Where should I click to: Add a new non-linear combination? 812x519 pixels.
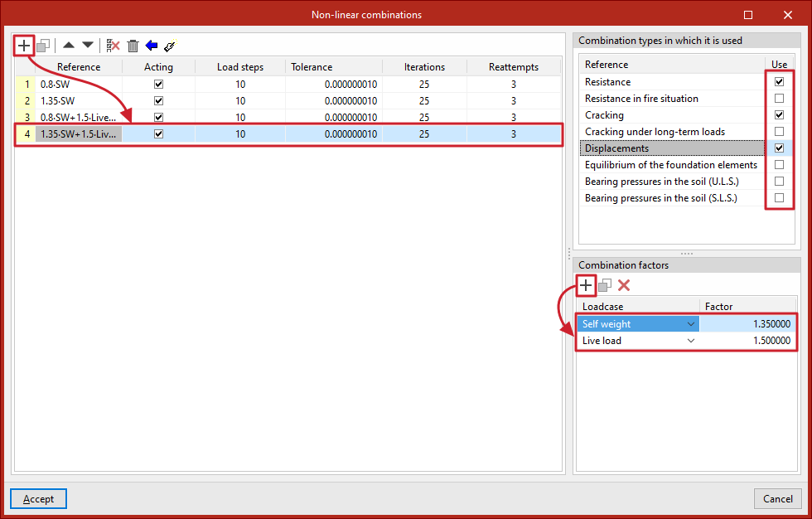point(24,46)
